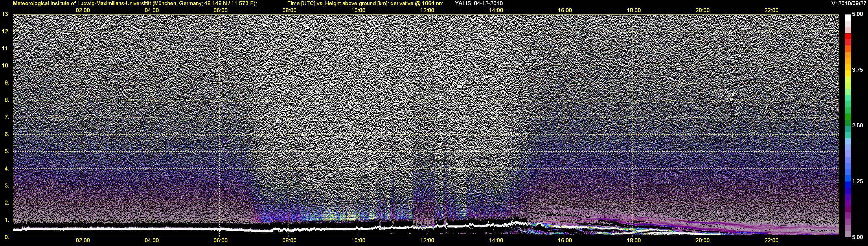Click the 20:00 label on the bottom axis
Image resolution: width=868 pixels, height=246 pixels.
coord(703,241)
